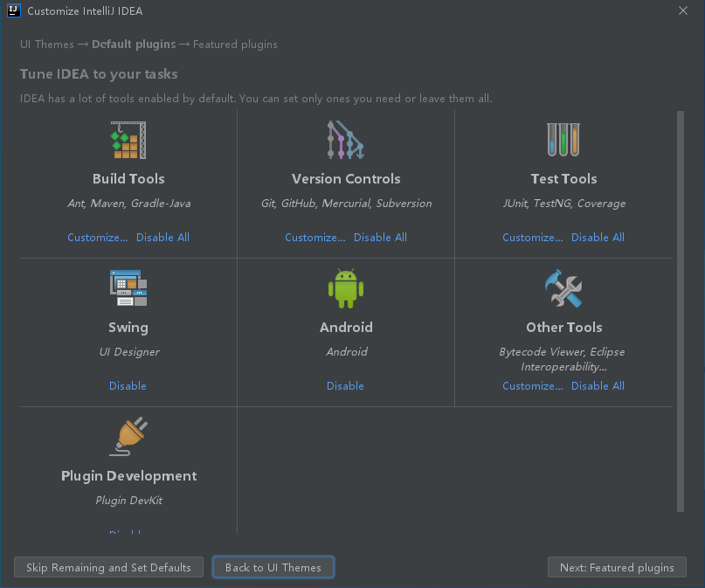Click the vertical scrollbar of plugin list
The image size is (705, 588).
click(681, 311)
